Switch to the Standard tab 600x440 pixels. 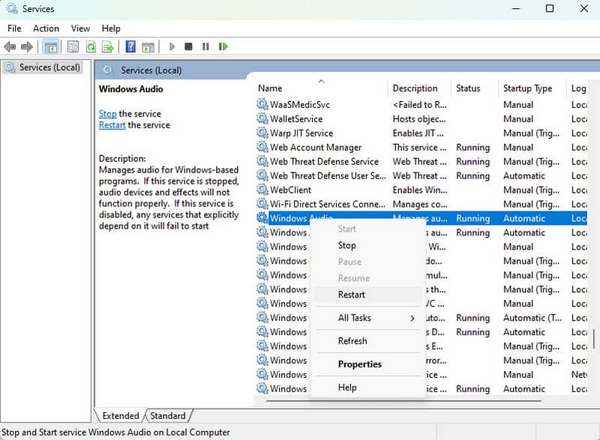point(168,416)
